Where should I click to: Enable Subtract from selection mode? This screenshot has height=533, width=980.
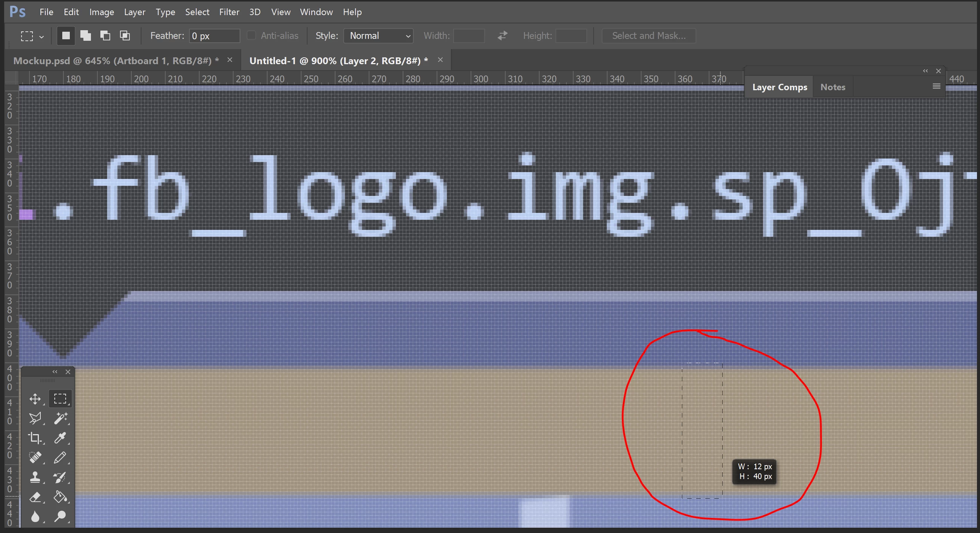(x=105, y=36)
